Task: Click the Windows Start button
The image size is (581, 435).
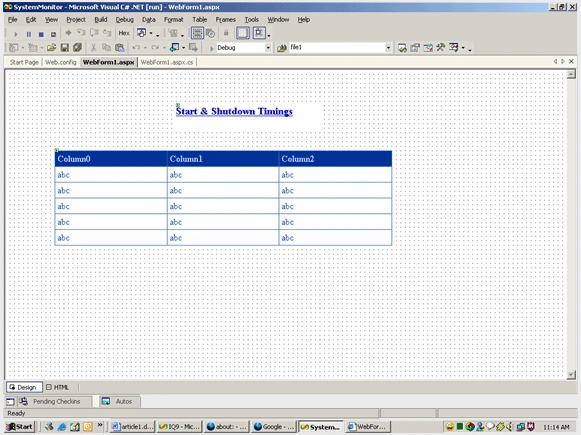Action: click(x=20, y=426)
